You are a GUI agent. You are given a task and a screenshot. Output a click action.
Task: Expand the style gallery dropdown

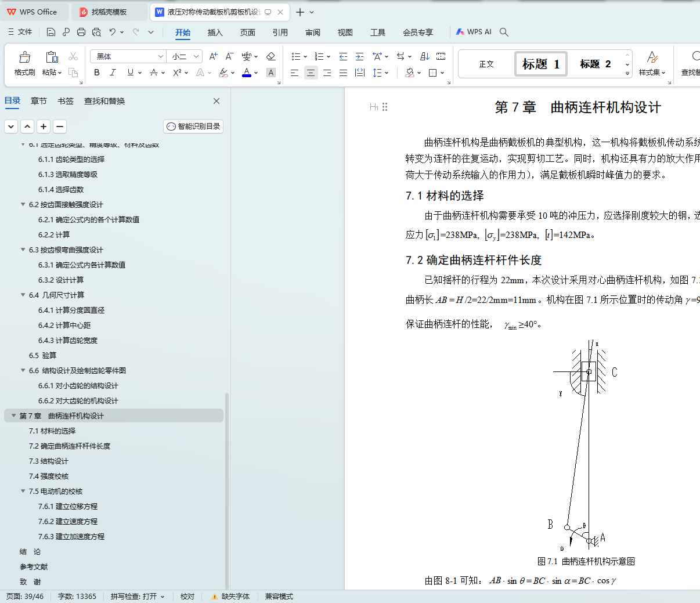(627, 74)
